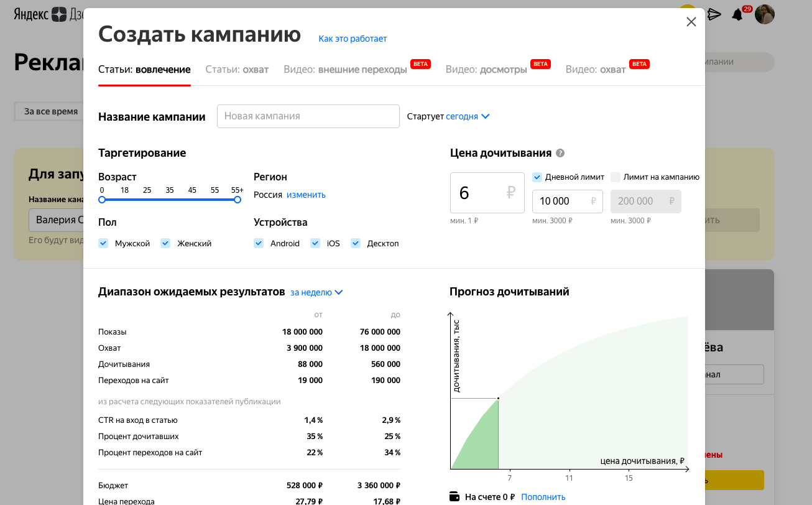The height and width of the screenshot is (505, 812).
Task: Click the help icon beside Цена дочитывания
Action: 560,153
